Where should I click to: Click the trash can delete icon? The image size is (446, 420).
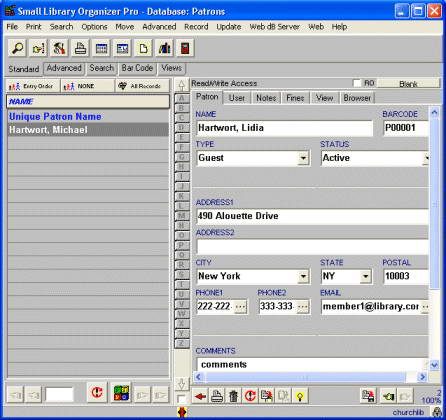234,396
